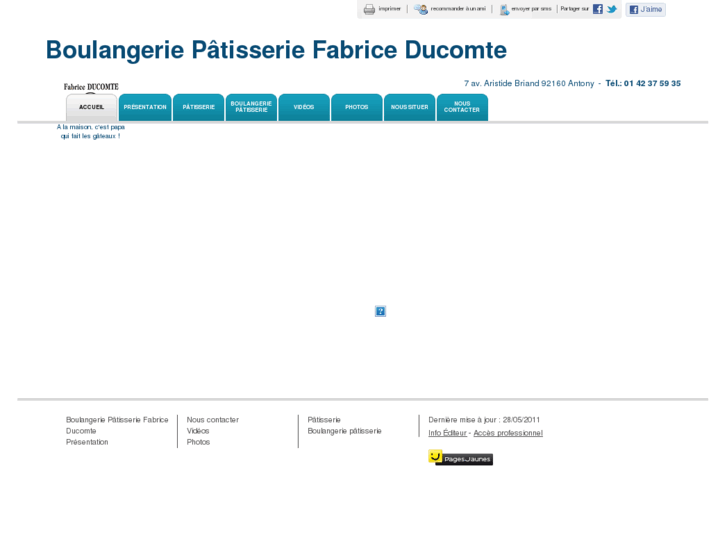
Task: Open the Nous contacter tab
Action: click(x=462, y=107)
